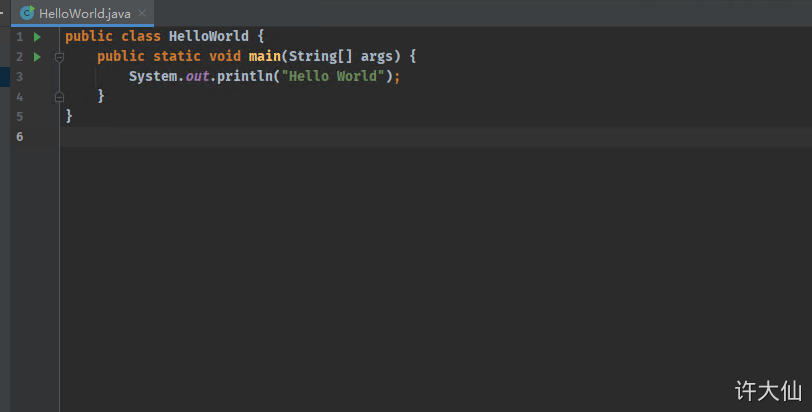Click the 'args' parameter name
The height and width of the screenshot is (412, 812).
pos(377,56)
